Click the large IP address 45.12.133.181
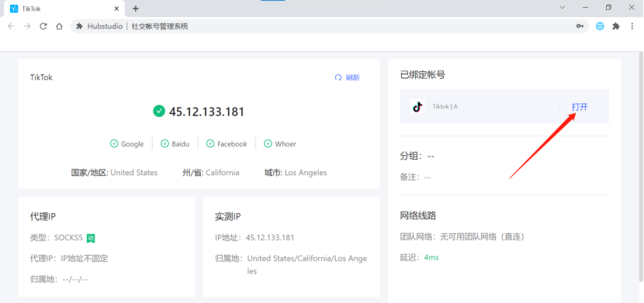This screenshot has height=303, width=644. click(x=206, y=112)
